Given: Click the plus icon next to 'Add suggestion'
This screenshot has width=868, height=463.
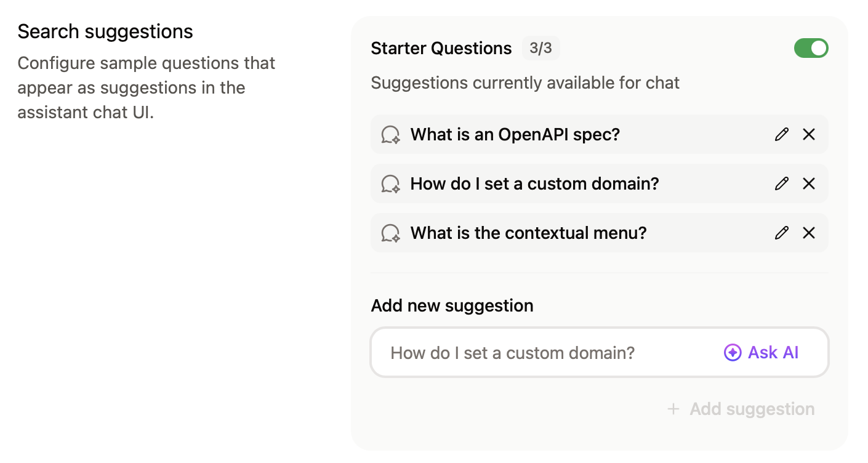Looking at the screenshot, I should [673, 409].
